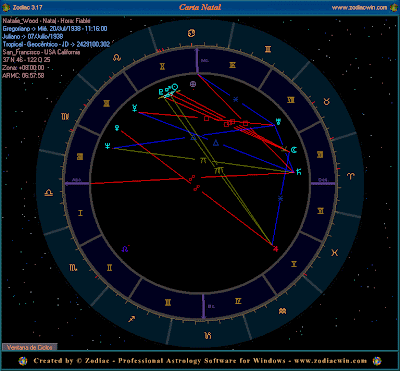Select the house IX numeral
400x371 pixels.
pos(233,65)
